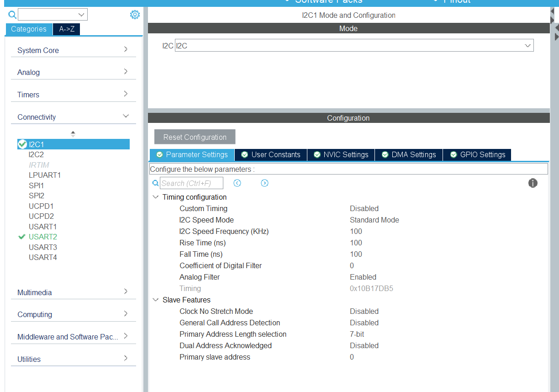Viewport: 559px width, 392px height.
Task: Collapse the Timing configuration section
Action: tap(156, 197)
